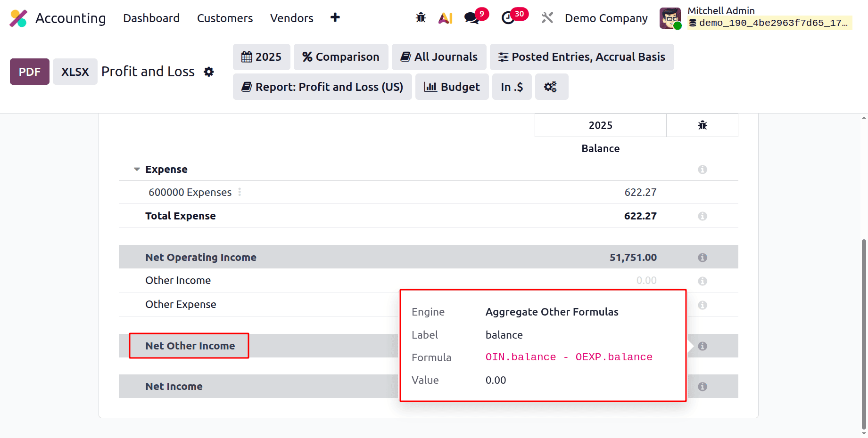Click the gear beside Profit and Loss title
This screenshot has width=868, height=438.
click(208, 72)
